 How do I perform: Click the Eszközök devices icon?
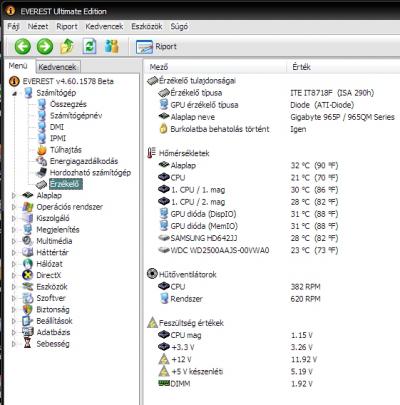(27, 287)
